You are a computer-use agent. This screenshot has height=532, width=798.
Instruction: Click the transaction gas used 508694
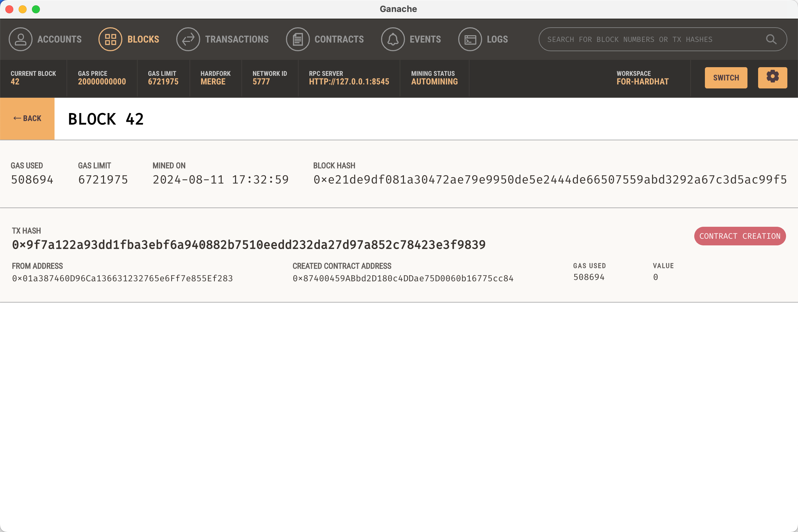pyautogui.click(x=589, y=277)
